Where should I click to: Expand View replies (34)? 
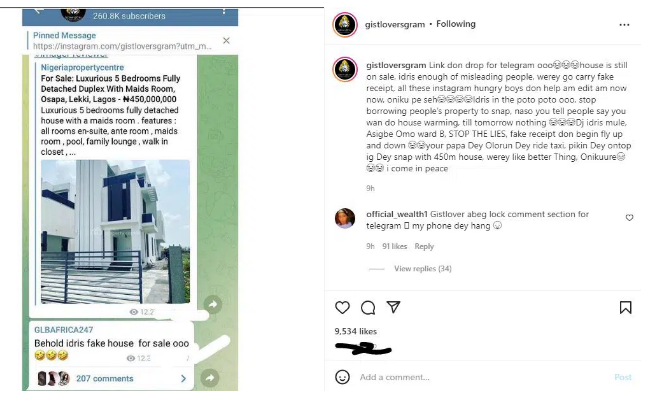point(422,269)
